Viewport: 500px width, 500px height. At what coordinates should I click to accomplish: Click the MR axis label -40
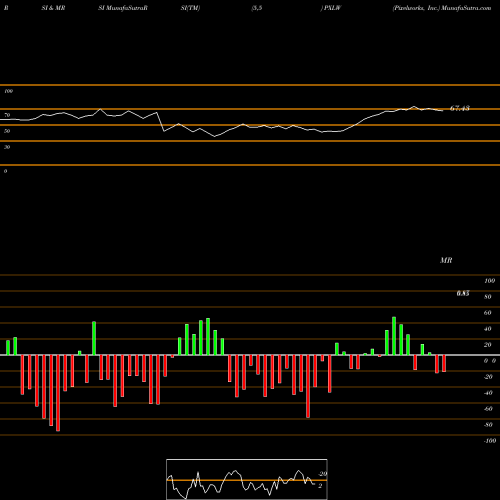pyautogui.click(x=488, y=393)
